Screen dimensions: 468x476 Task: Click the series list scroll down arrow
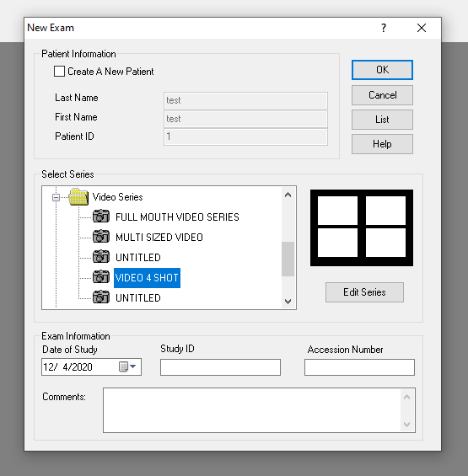pos(288,302)
